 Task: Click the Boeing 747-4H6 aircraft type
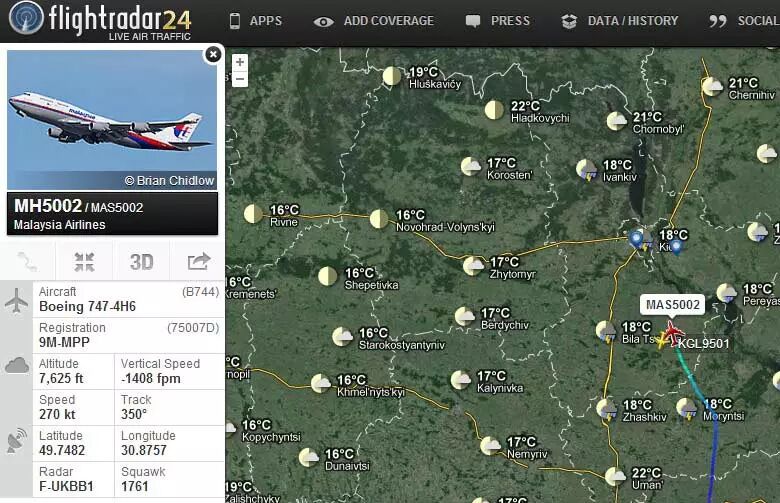pyautogui.click(x=88, y=306)
